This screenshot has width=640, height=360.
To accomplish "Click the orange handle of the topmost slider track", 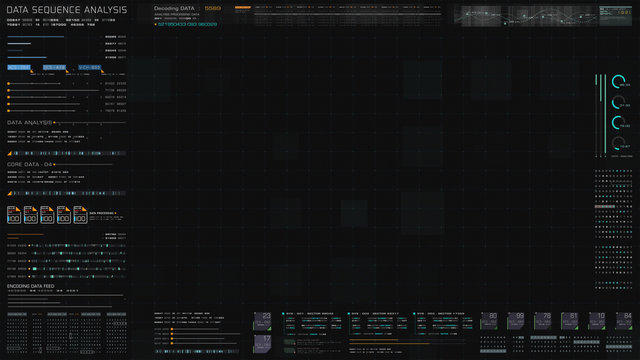I will pos(9,84).
